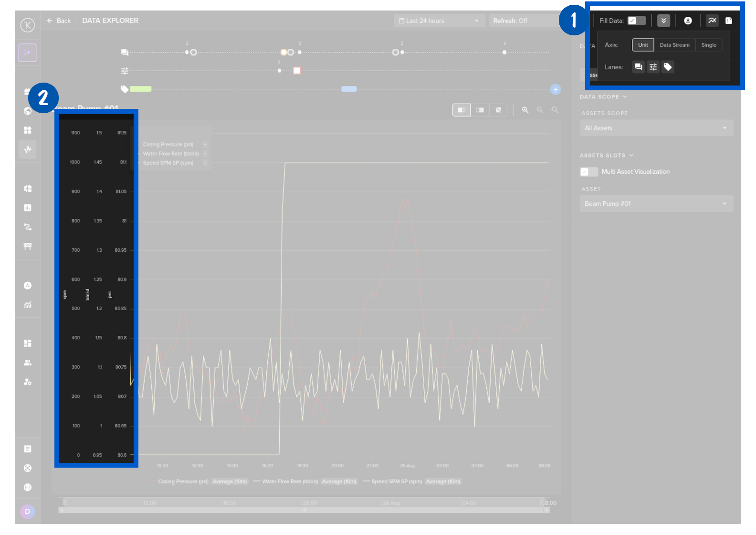Click the trend lines chart icon
The image size is (756, 535).
pos(712,21)
